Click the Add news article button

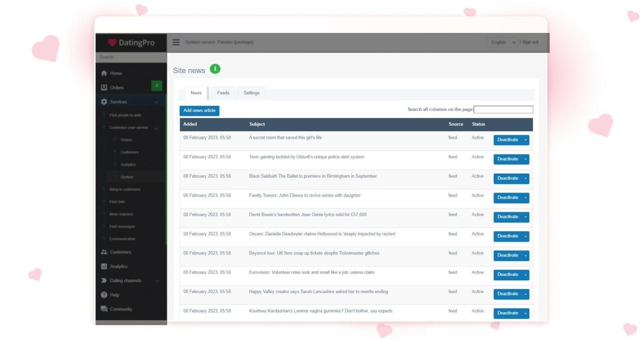click(x=199, y=110)
